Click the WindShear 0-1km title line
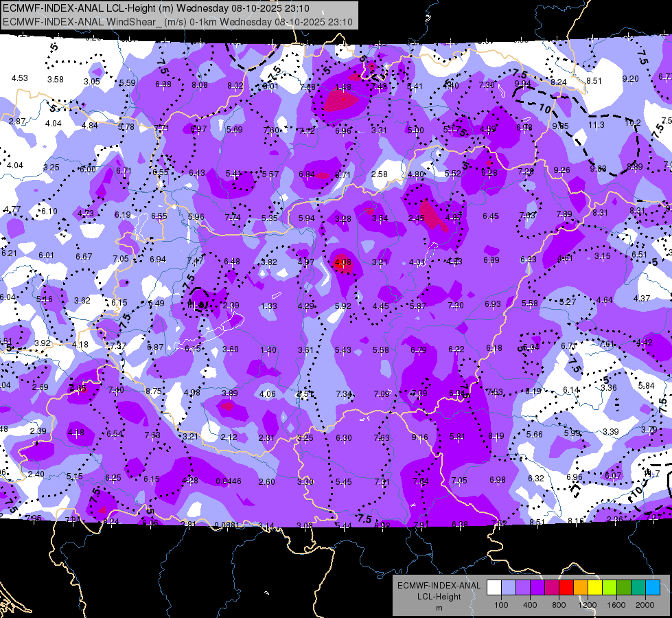Viewport: 672px width, 618px height. pyautogui.click(x=178, y=22)
